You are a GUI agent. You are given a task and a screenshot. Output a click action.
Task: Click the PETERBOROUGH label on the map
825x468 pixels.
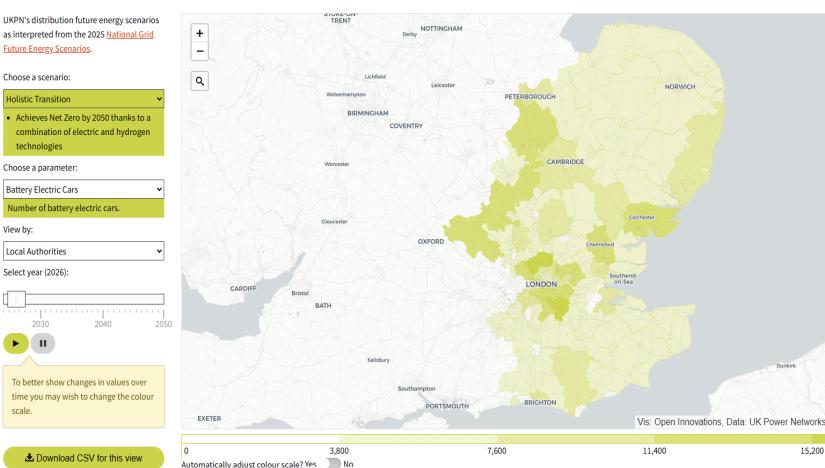click(x=530, y=97)
